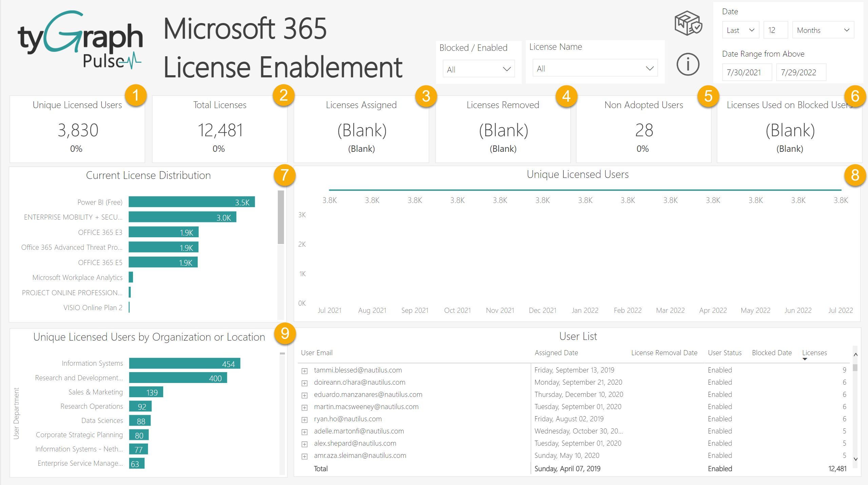This screenshot has height=485, width=868.
Task: Click yellow badge number 7
Action: (284, 175)
